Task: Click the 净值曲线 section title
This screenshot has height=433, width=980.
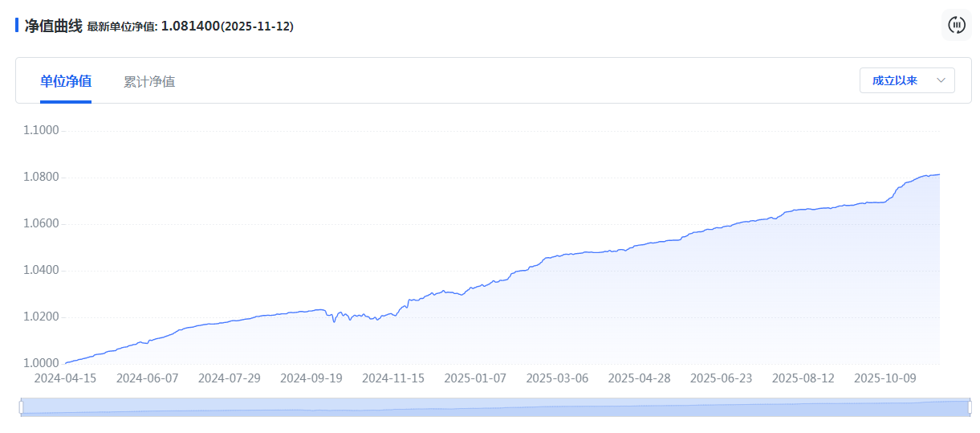Action: coord(53,26)
